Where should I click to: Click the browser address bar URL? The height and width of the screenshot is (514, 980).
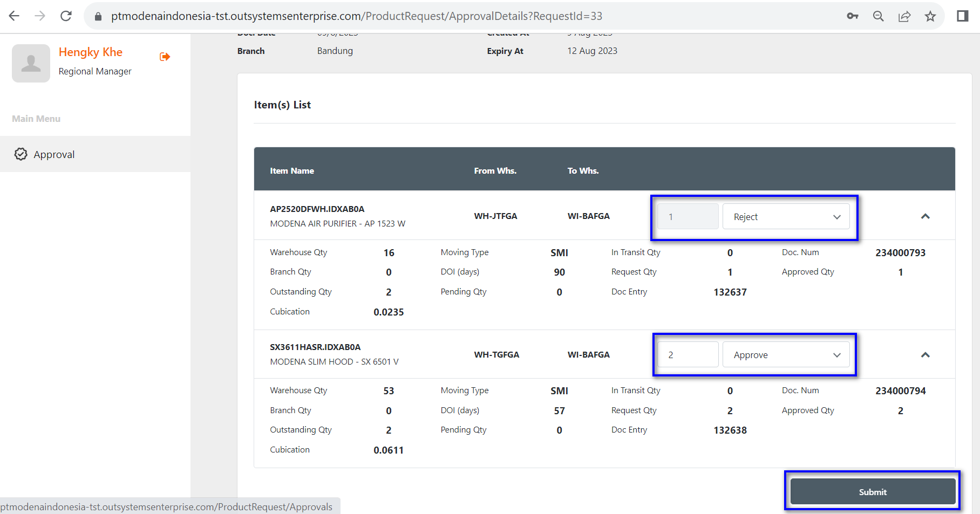pos(356,16)
